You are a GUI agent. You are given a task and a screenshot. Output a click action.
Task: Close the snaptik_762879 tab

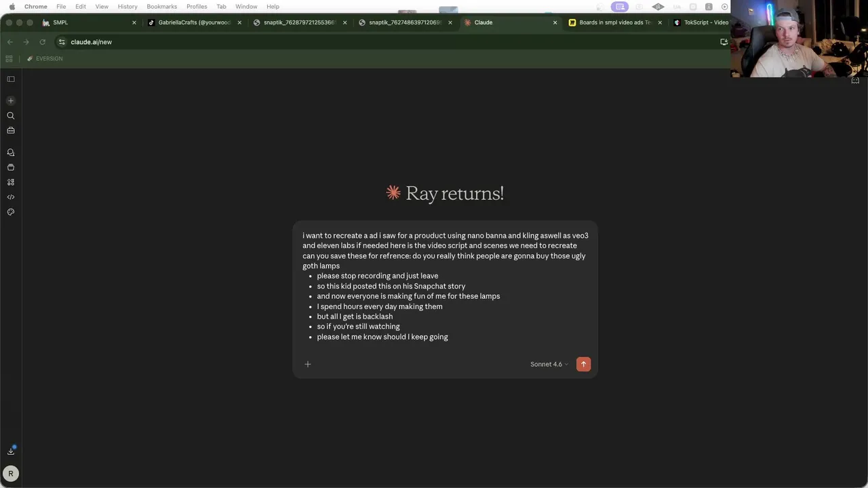click(x=344, y=22)
